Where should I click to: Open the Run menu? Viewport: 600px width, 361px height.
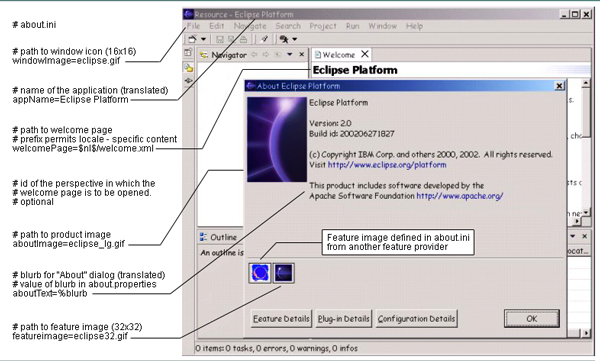[352, 26]
